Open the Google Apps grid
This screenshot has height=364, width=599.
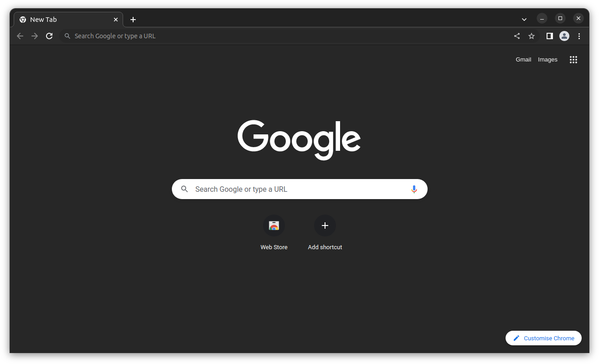coord(573,59)
